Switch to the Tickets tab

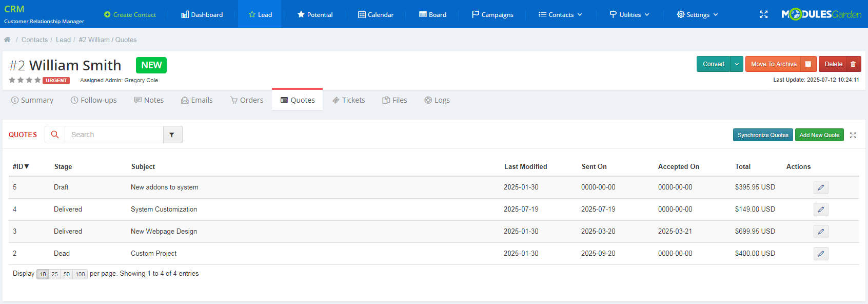(x=349, y=100)
